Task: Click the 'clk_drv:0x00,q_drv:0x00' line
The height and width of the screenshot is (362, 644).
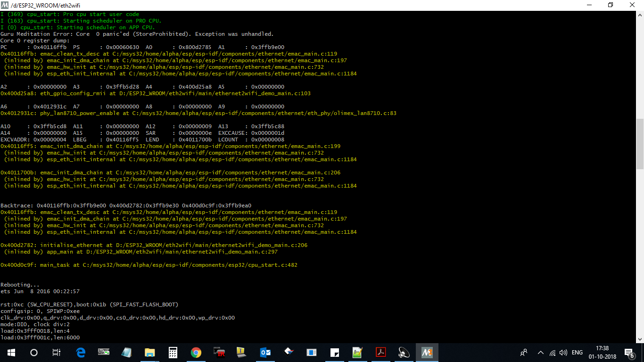Action: (118, 318)
